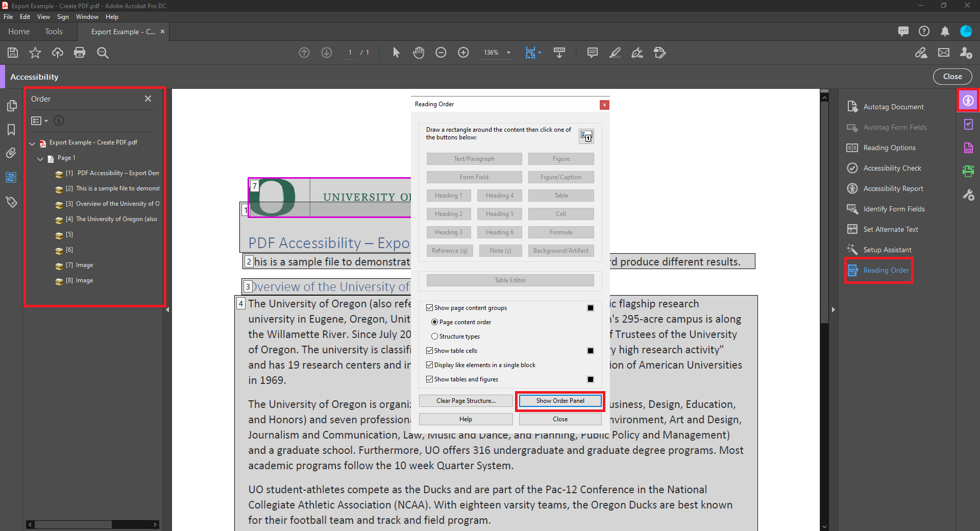
Task: Select the highlighter pen tool
Action: click(615, 53)
